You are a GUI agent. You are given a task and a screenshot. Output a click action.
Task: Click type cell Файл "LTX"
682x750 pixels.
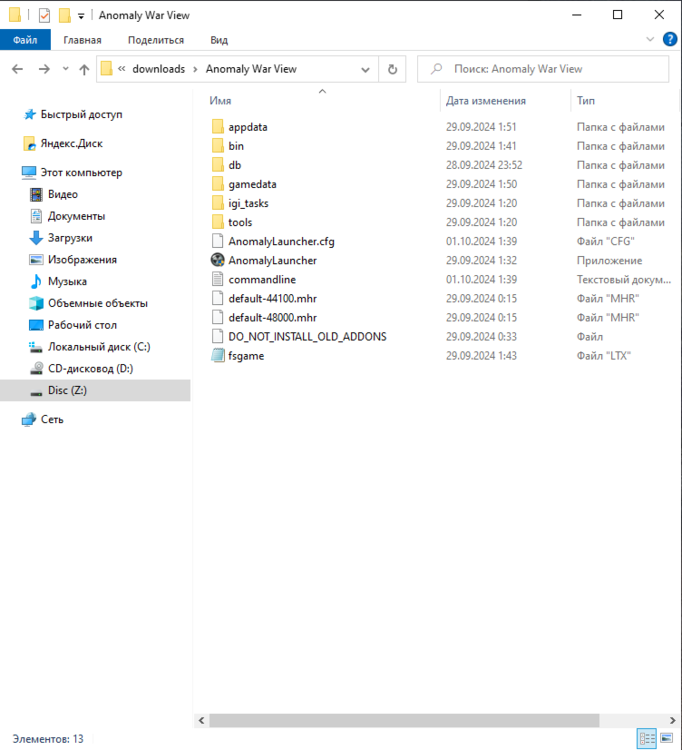coord(604,356)
